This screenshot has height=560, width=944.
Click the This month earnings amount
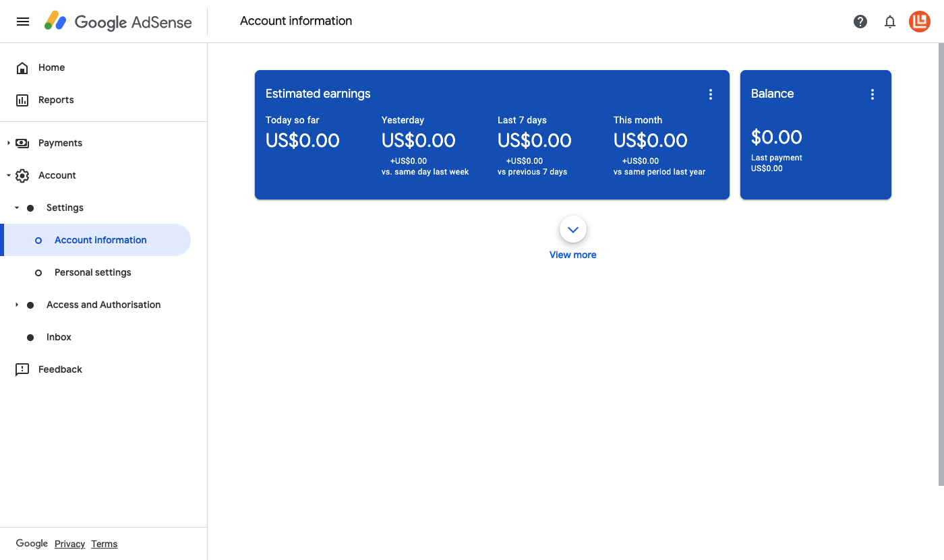tap(651, 141)
